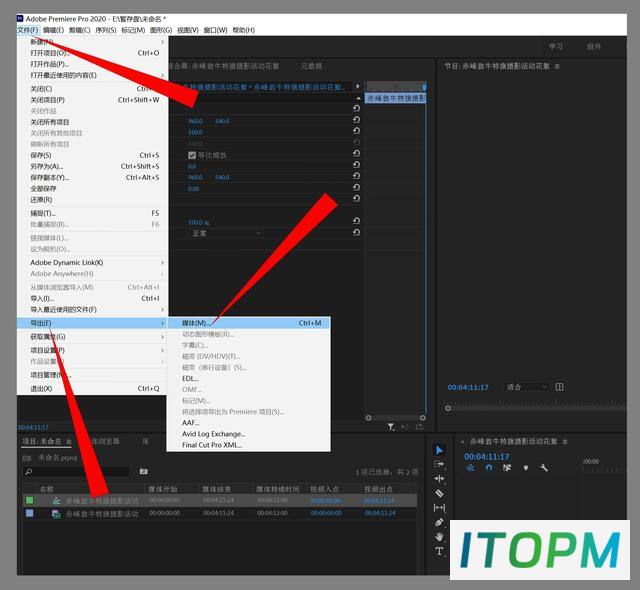Click the filter funnel icon in effect controls

(391, 427)
